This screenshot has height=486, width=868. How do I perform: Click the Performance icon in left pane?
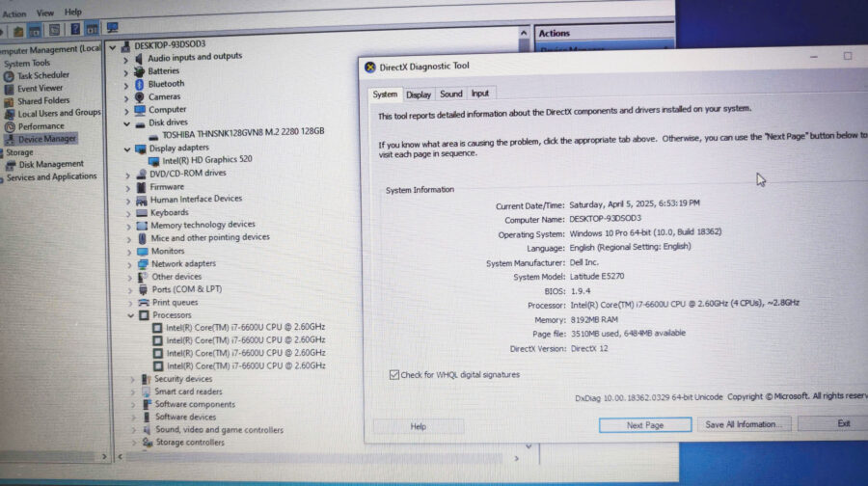click(10, 126)
